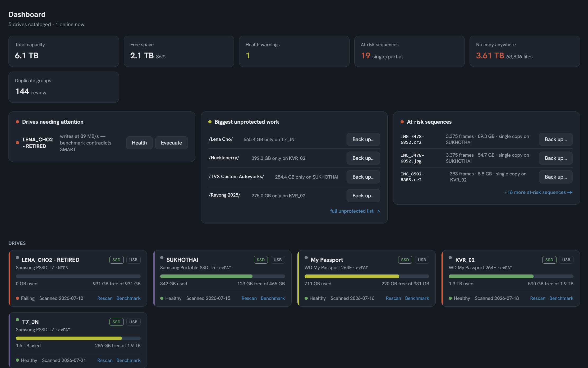Rescan the My Passport drive
Screen dimensions: 588x368
(x=393, y=298)
